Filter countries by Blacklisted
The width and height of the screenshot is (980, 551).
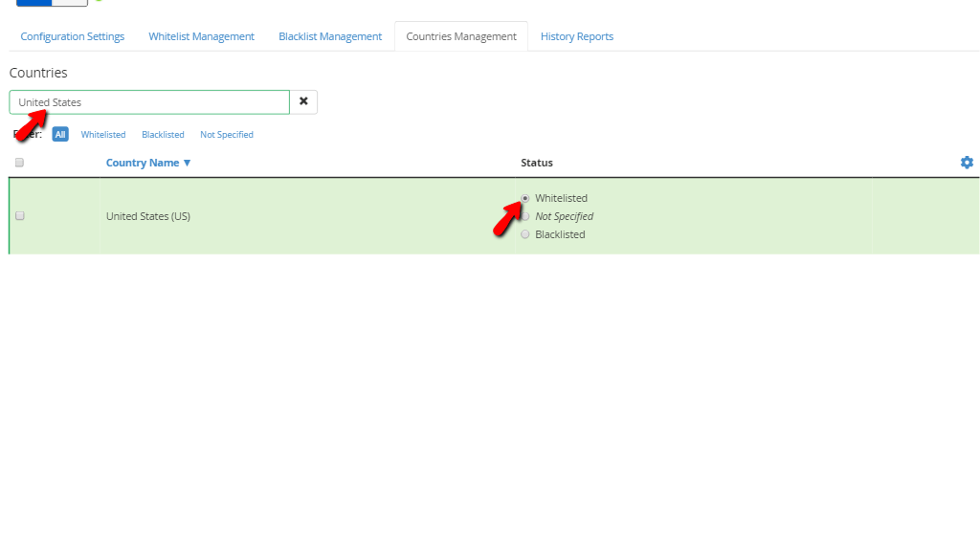click(163, 134)
